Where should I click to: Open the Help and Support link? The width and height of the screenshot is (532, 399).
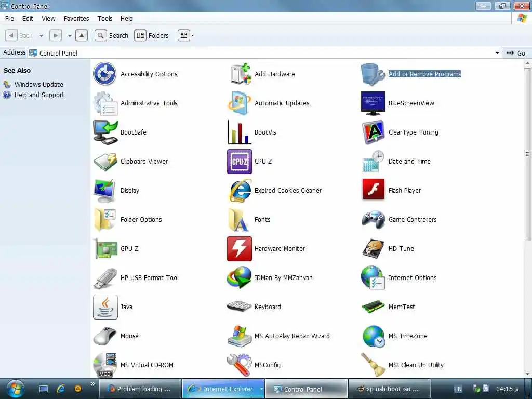(x=39, y=95)
